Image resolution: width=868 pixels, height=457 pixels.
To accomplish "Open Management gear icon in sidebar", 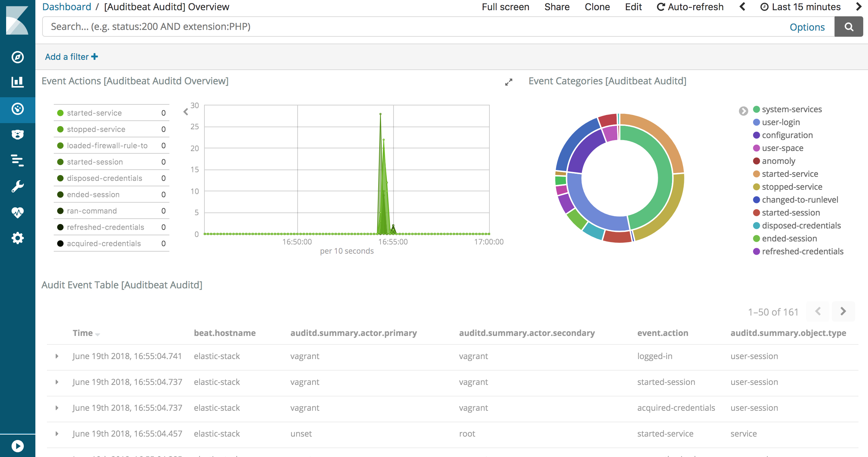I will [x=17, y=238].
